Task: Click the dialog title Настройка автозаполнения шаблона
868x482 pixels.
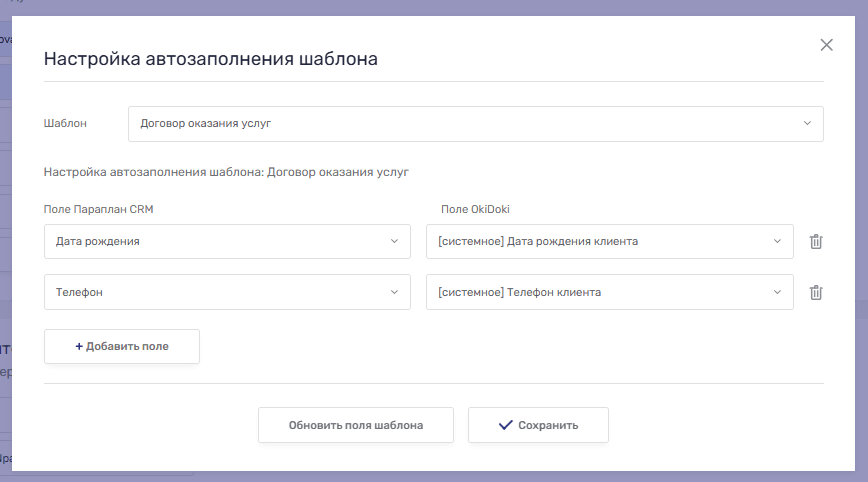Action: 210,59
